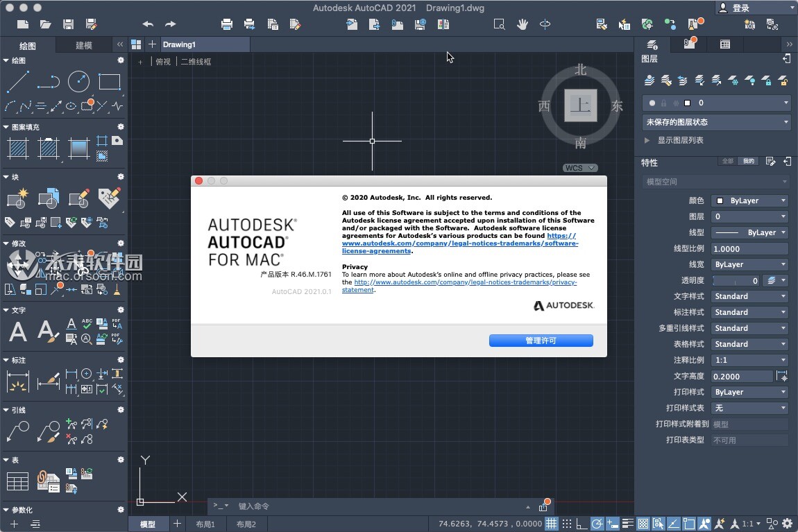Select the Polyline tool
This screenshot has height=532, width=798.
pyautogui.click(x=49, y=81)
